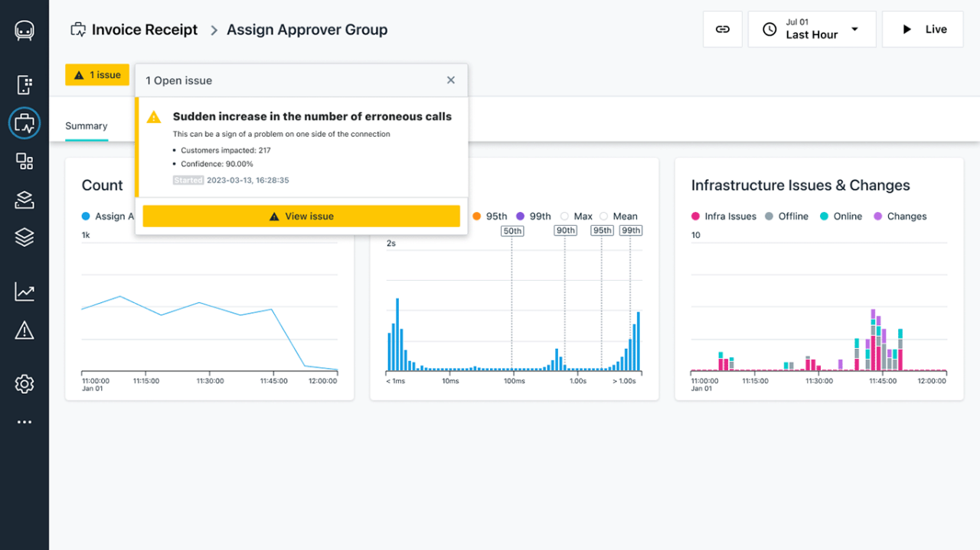Click the yellow View issue button
Viewport: 980px width, 550px height.
pos(301,216)
